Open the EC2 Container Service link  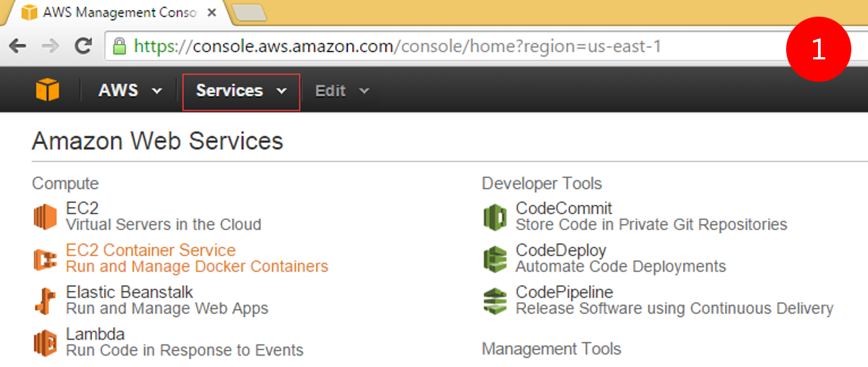click(x=151, y=250)
